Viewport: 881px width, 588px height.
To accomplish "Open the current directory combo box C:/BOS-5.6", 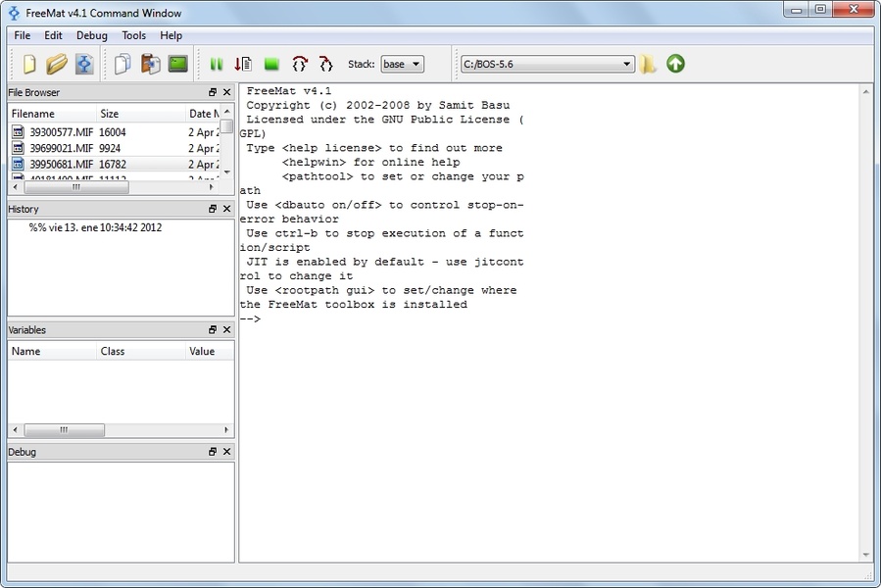I will tap(548, 64).
